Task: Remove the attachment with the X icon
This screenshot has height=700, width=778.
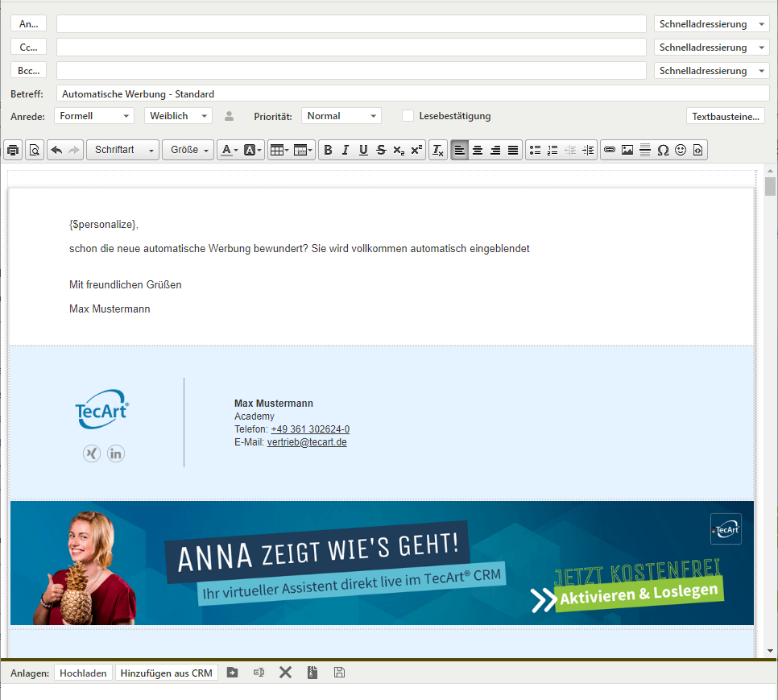Action: pos(285,673)
